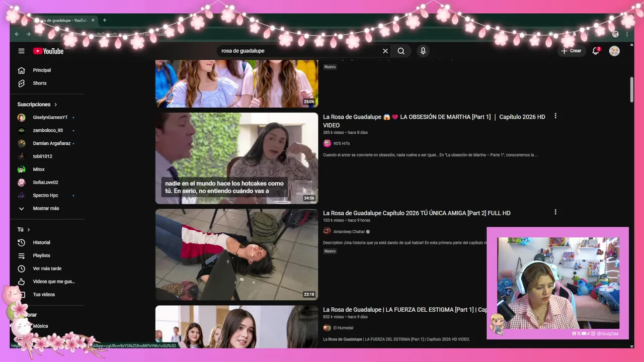This screenshot has width=644, height=362.
Task: Click the YouTube logo
Action: click(x=48, y=51)
